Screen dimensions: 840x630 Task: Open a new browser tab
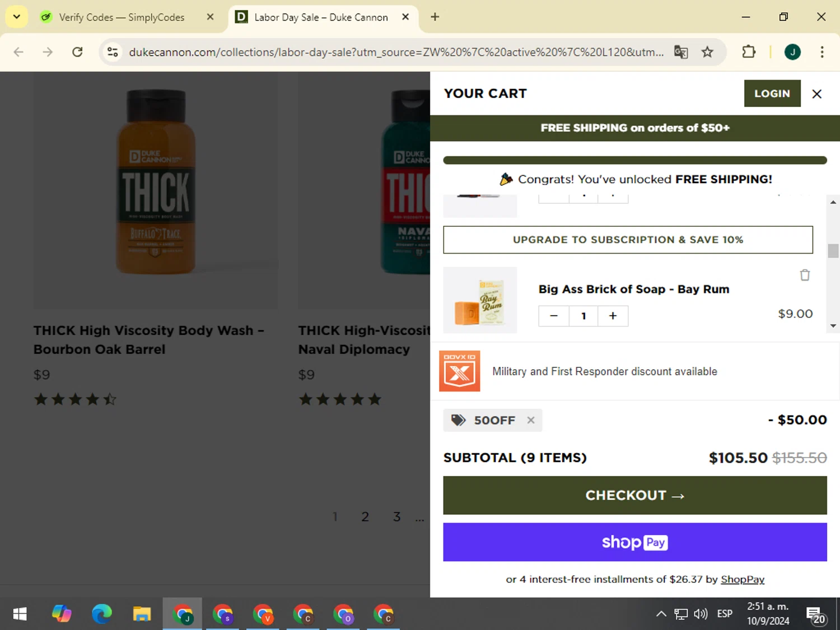[x=435, y=17]
